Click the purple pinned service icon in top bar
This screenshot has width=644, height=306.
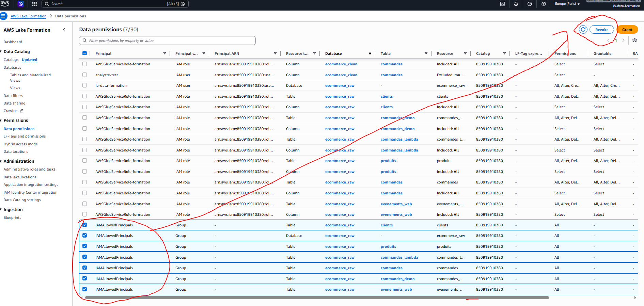tap(21, 4)
